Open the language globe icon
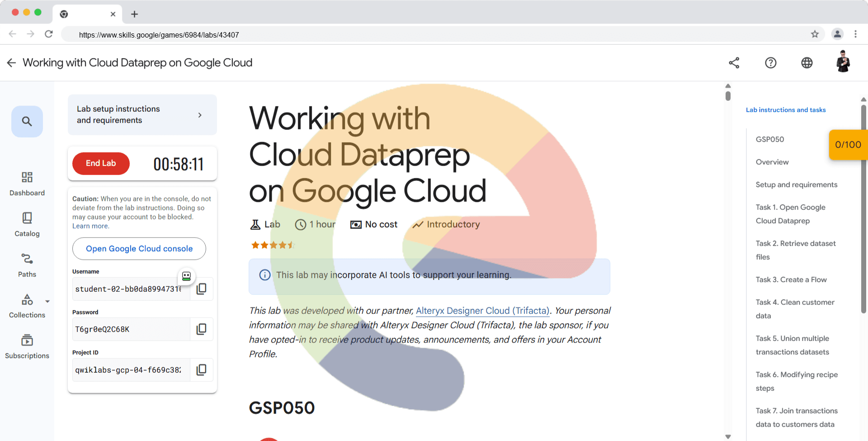Viewport: 868px width, 441px height. point(807,63)
